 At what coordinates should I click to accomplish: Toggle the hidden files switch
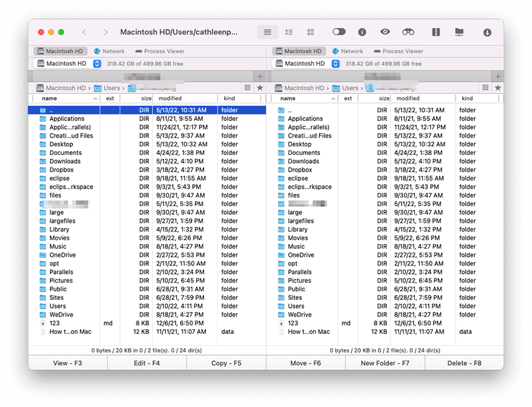pos(339,32)
